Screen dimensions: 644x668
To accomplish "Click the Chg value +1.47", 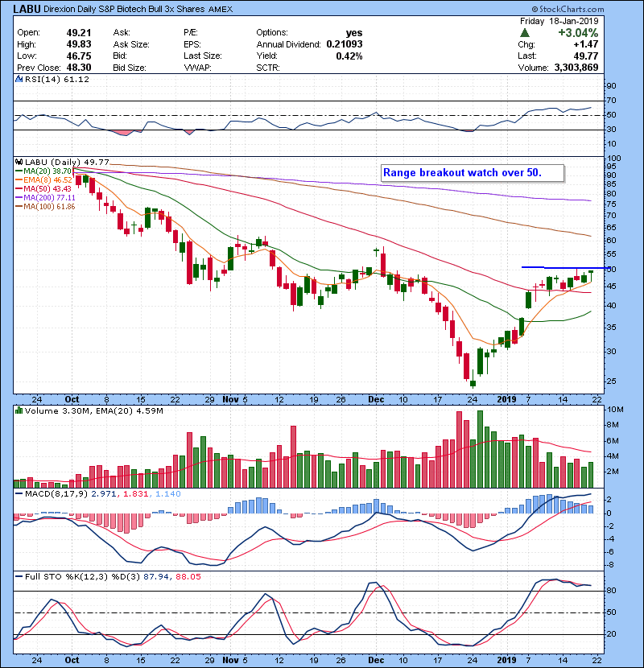I will click(585, 44).
